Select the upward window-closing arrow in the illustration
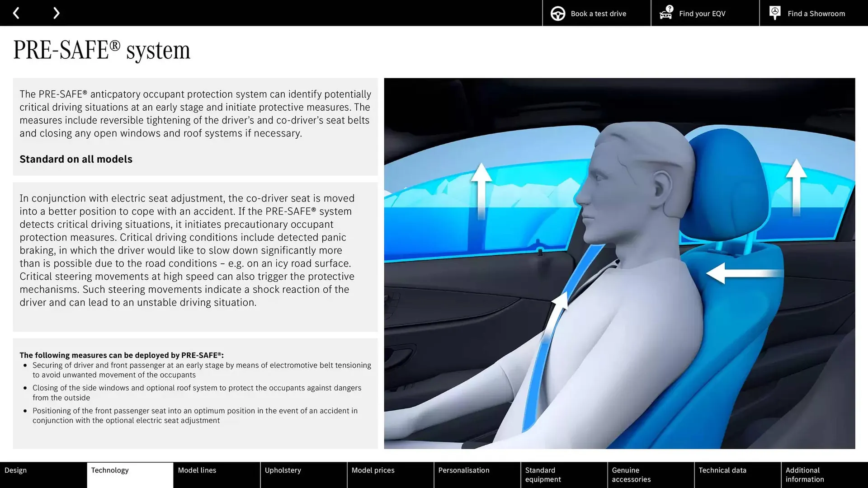The image size is (868, 488). tap(481, 190)
